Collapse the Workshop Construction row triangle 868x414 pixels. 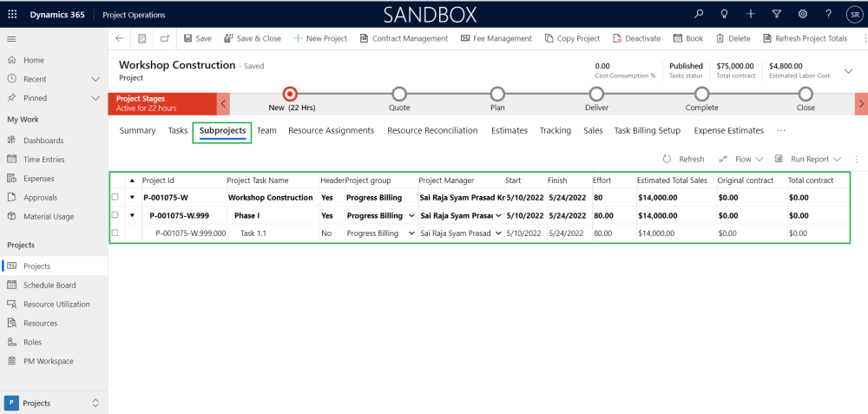click(132, 198)
